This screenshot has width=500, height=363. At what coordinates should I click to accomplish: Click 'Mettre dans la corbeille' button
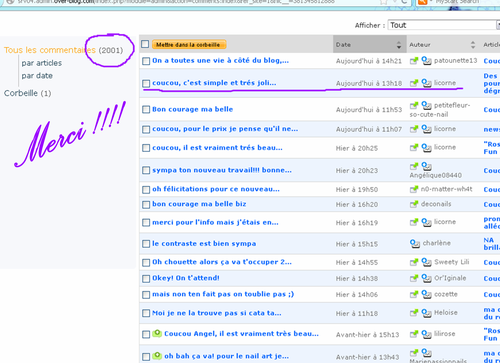189,45
